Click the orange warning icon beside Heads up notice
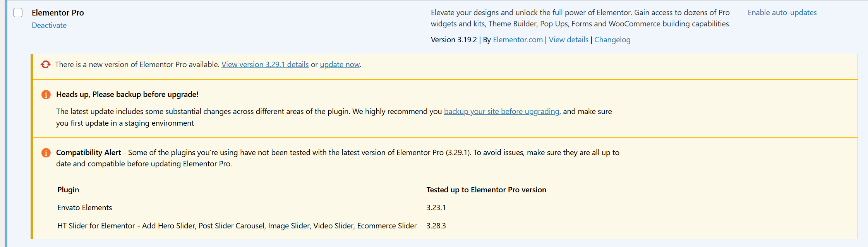This screenshot has width=868, height=247. (x=46, y=94)
